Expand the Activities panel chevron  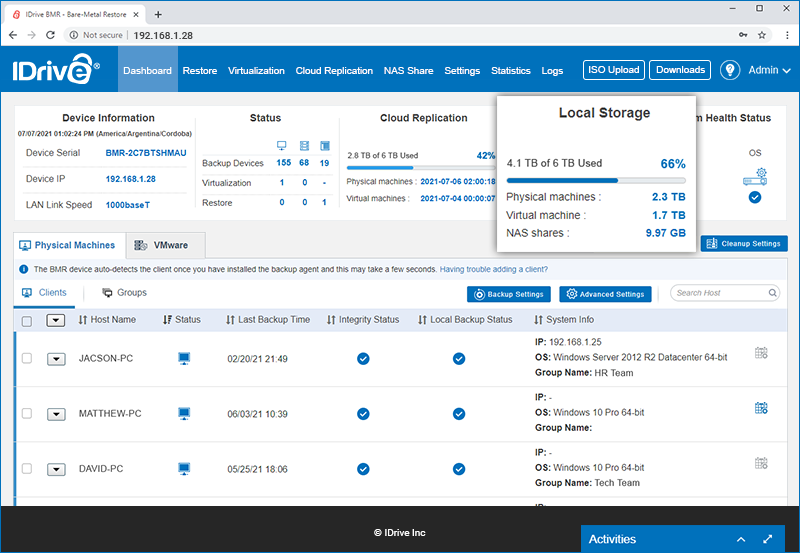point(741,539)
